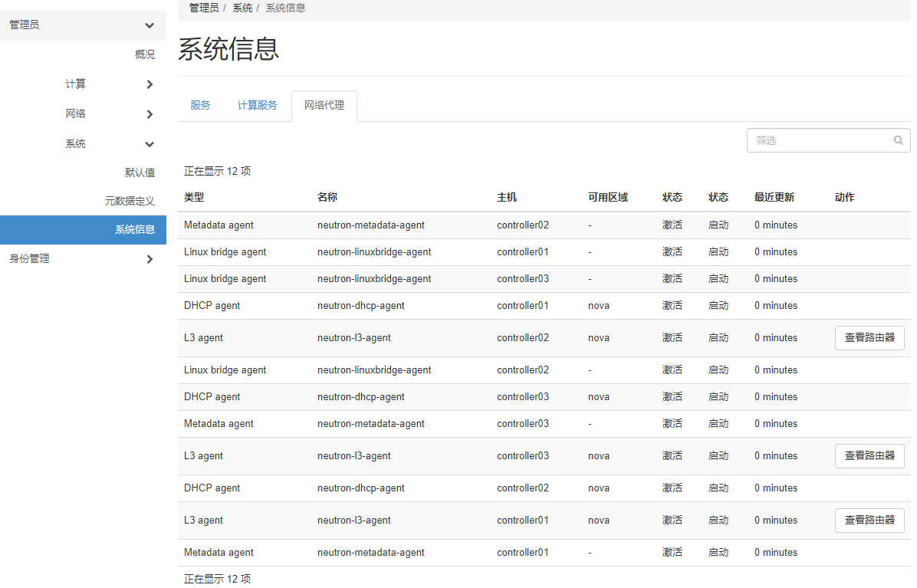Open 查看路由器 for the controller01 L3 agent
This screenshot has height=588, width=917.
coord(869,520)
